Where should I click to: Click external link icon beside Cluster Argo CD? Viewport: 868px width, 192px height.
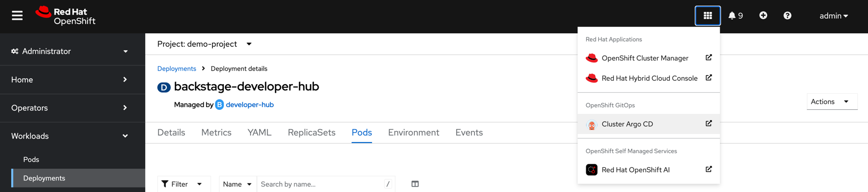pos(709,123)
